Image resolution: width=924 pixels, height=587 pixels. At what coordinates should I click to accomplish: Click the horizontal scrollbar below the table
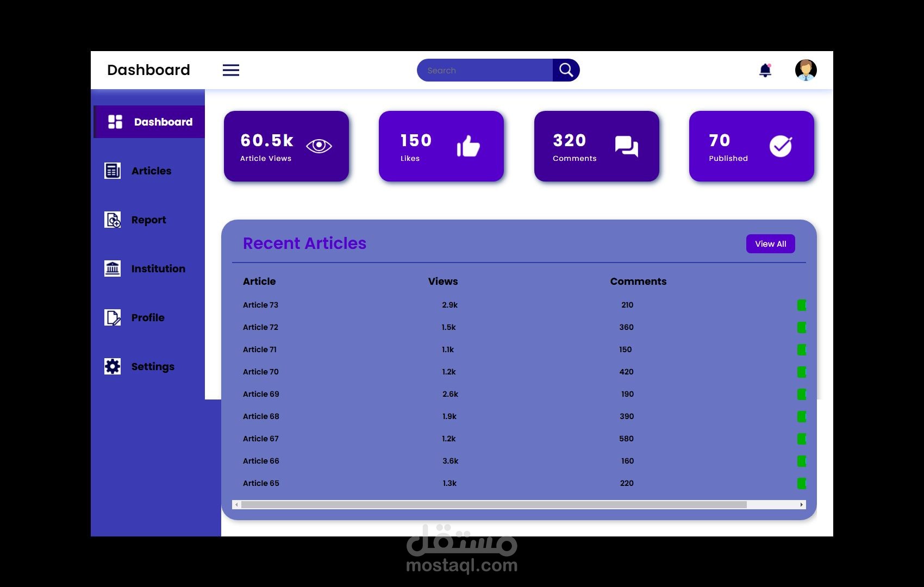pyautogui.click(x=516, y=504)
